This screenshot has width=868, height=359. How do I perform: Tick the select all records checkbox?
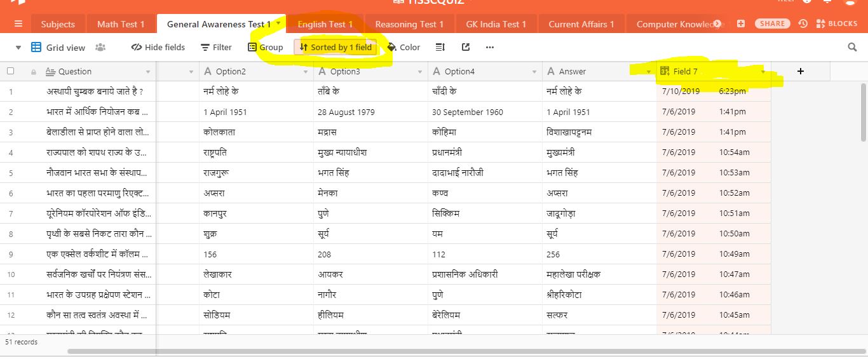[x=10, y=71]
